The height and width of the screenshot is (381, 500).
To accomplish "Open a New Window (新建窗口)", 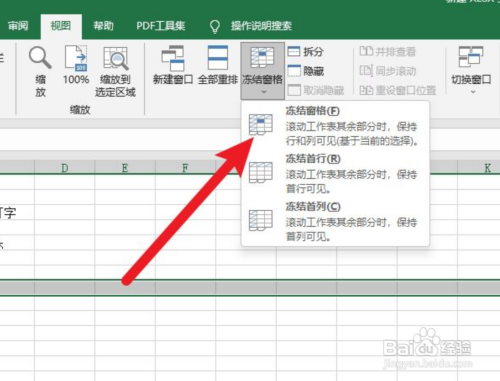I will 173,65.
